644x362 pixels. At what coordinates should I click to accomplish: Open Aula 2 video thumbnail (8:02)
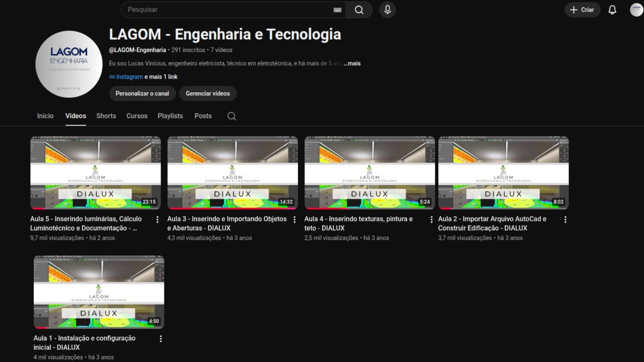click(504, 173)
